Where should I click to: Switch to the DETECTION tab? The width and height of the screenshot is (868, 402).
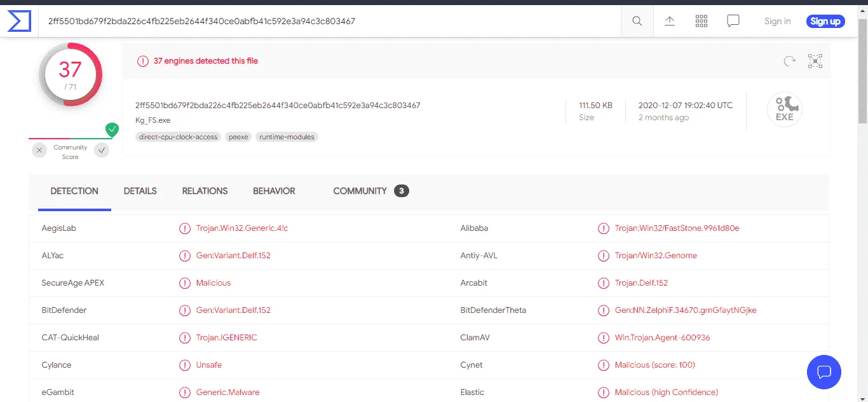coord(74,191)
